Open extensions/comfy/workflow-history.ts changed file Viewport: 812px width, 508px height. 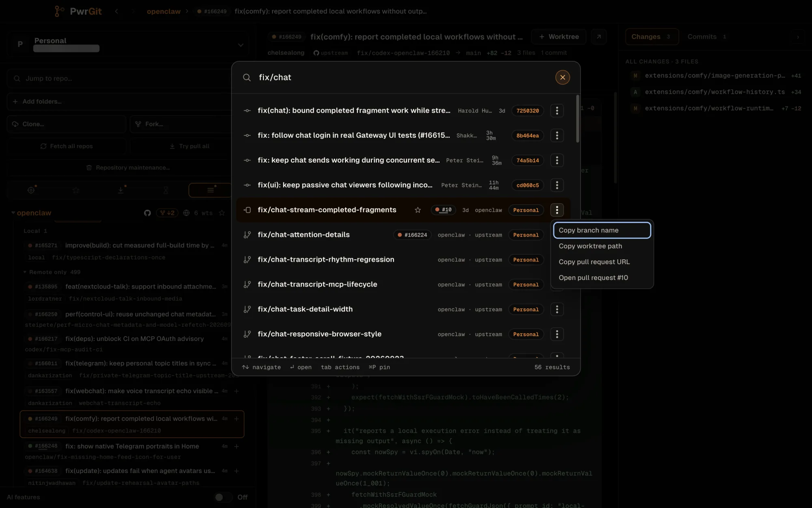[x=715, y=92]
